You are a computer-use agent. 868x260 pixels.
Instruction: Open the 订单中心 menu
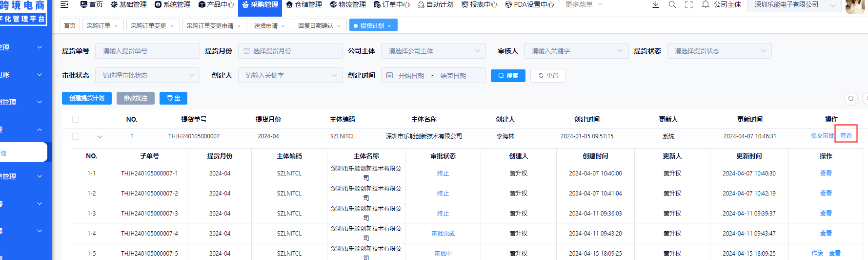point(392,4)
